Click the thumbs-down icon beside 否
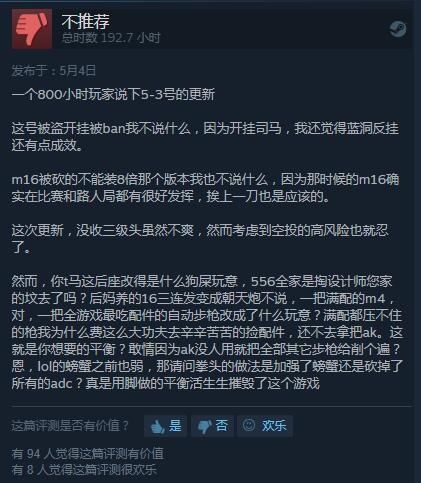The width and height of the screenshot is (421, 483). [x=204, y=427]
